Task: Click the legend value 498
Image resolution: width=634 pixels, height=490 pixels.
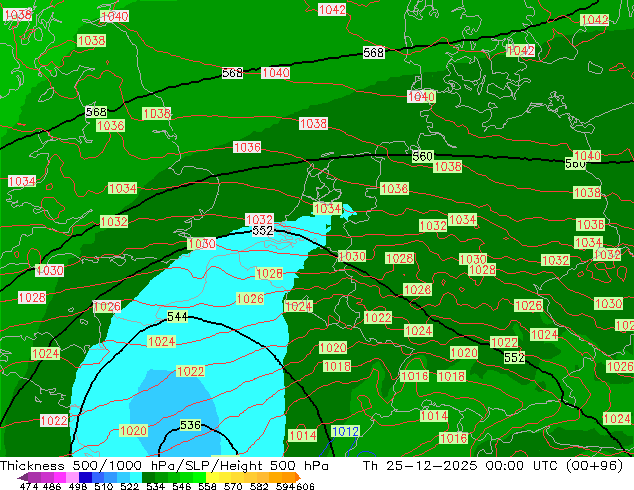Action: point(78,486)
